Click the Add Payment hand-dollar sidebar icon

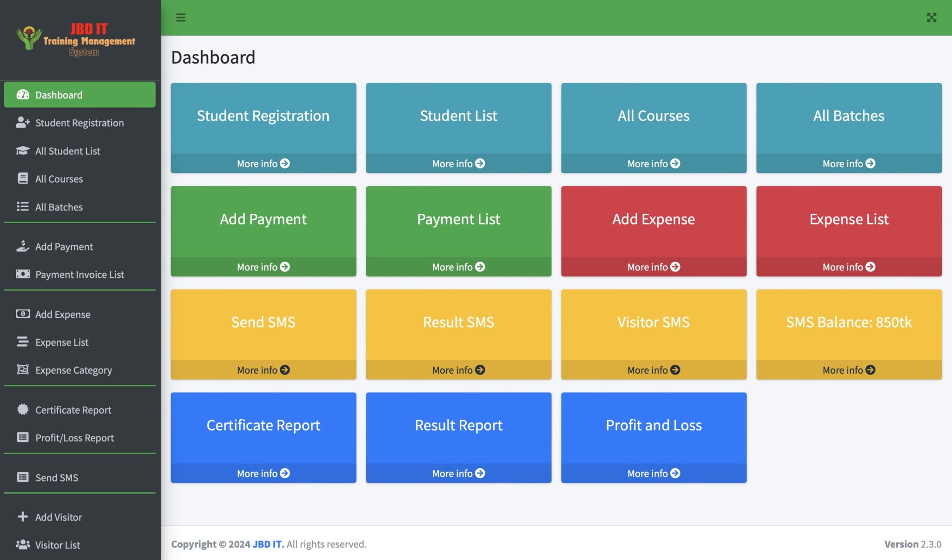(x=22, y=246)
